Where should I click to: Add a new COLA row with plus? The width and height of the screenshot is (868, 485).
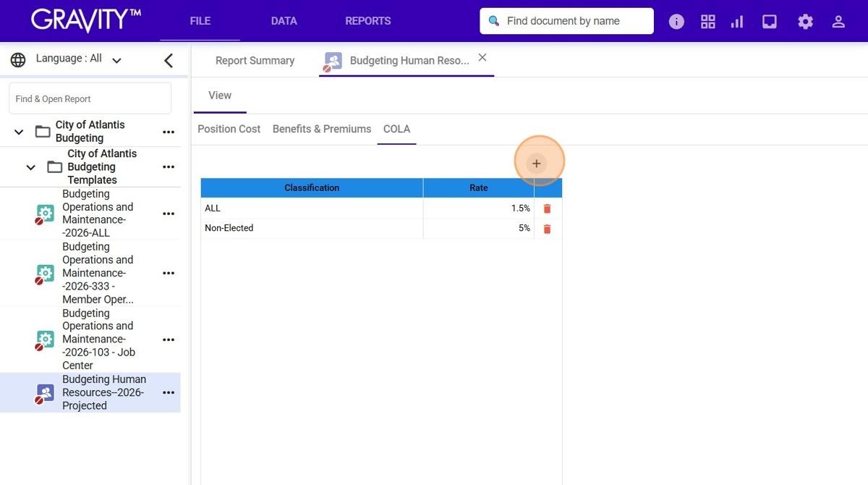536,164
